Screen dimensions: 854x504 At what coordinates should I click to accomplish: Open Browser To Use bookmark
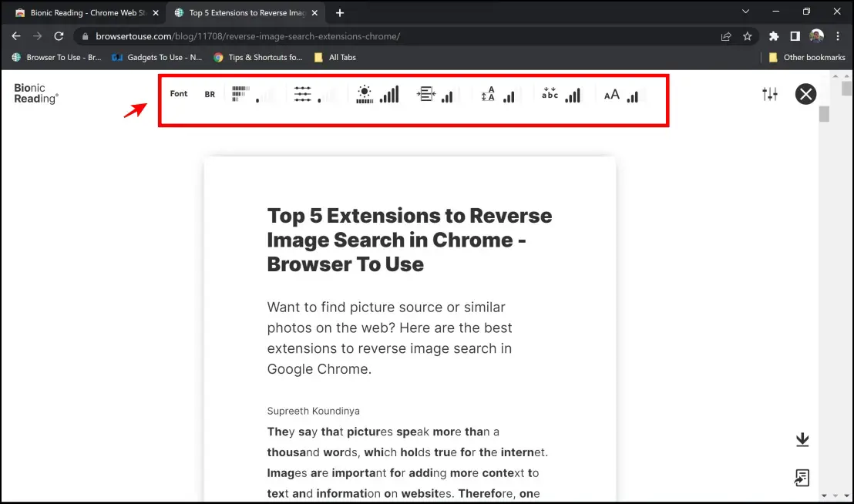tap(56, 57)
